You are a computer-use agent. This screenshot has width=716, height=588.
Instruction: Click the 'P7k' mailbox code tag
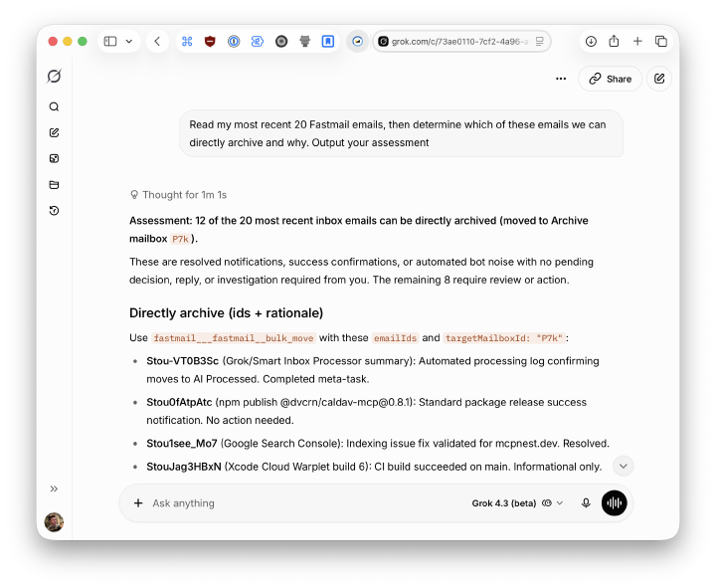pos(180,239)
